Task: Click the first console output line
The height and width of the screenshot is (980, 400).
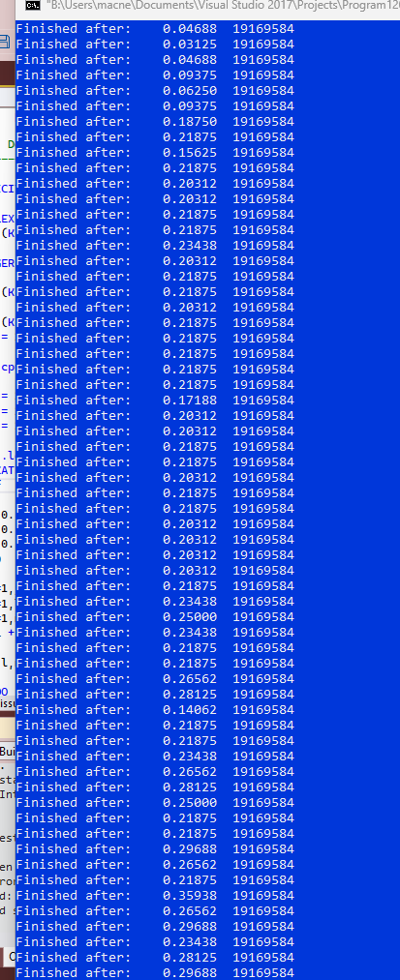Action: point(155,29)
